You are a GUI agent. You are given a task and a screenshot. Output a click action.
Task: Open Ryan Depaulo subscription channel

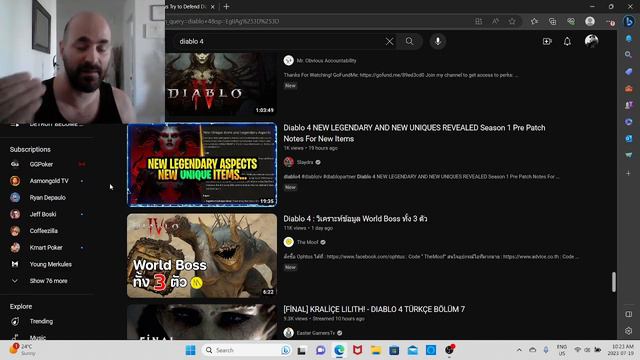[x=48, y=198]
